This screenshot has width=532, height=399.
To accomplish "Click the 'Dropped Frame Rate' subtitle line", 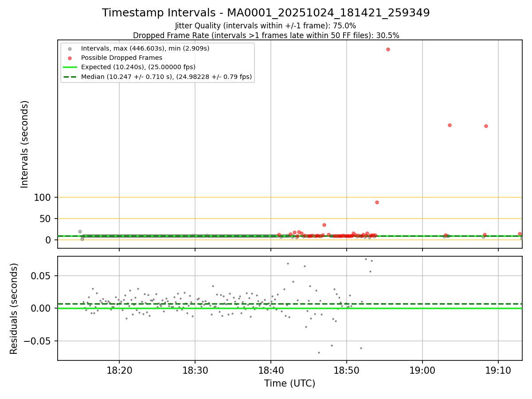I will point(266,35).
